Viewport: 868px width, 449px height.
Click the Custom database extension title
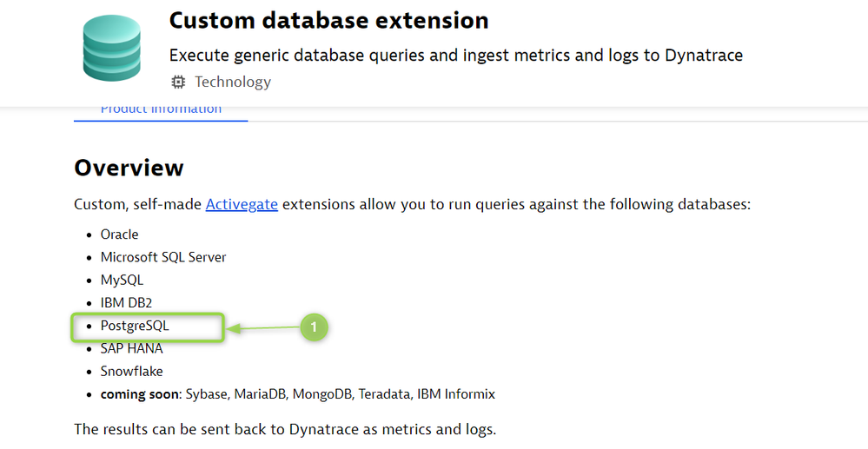point(328,21)
